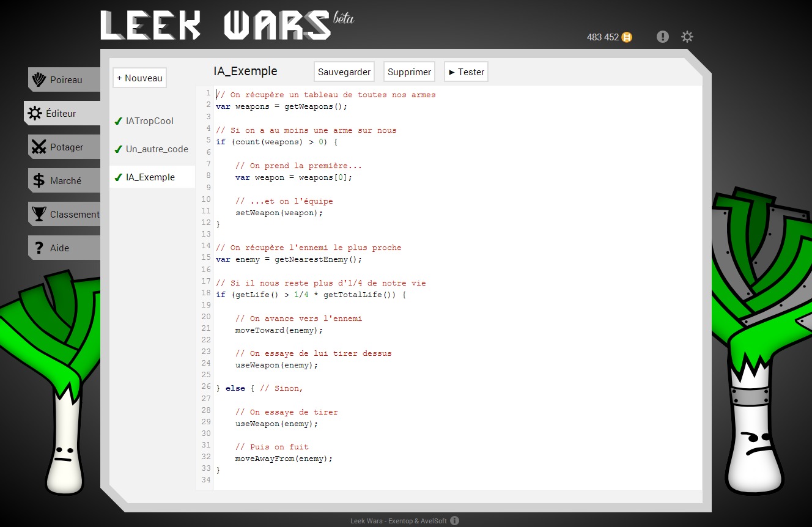Viewport: 812px width, 527px height.
Task: Delete IA_Exemple using the Supprimer button
Action: coord(408,72)
